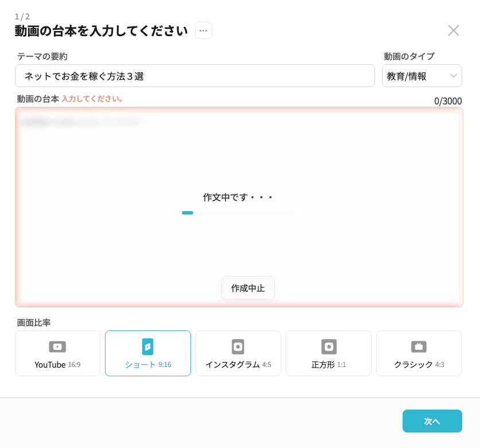This screenshot has width=480, height=448.
Task: Click the writing progress bar
Action: [x=239, y=213]
